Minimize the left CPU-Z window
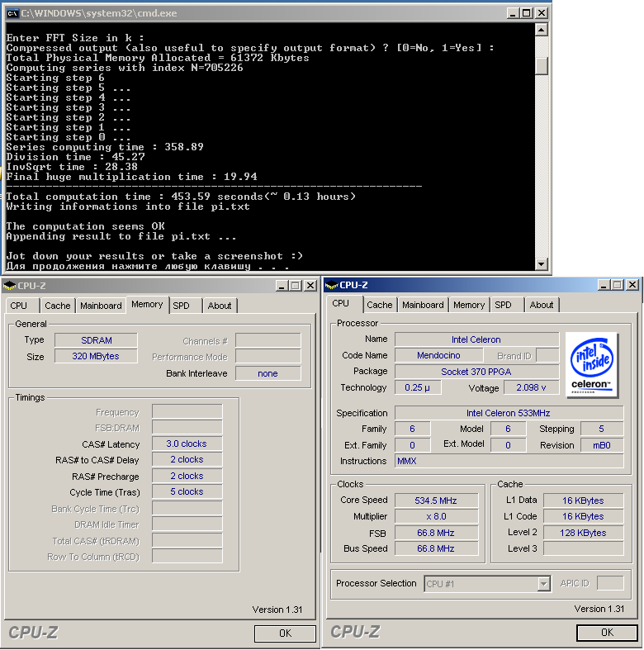The height and width of the screenshot is (650, 644). [282, 286]
